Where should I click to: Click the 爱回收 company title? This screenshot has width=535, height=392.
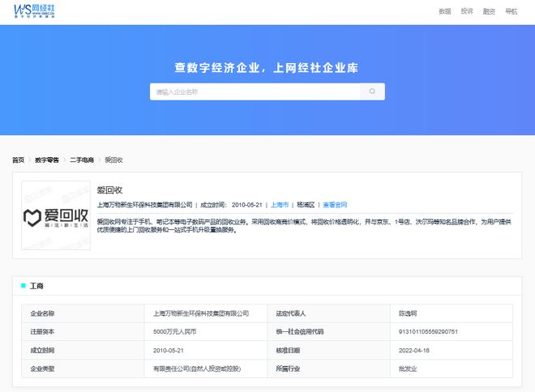click(109, 189)
